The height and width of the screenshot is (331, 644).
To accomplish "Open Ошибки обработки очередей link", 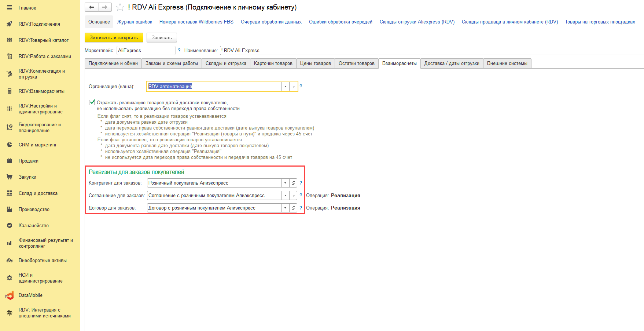I will point(341,22).
